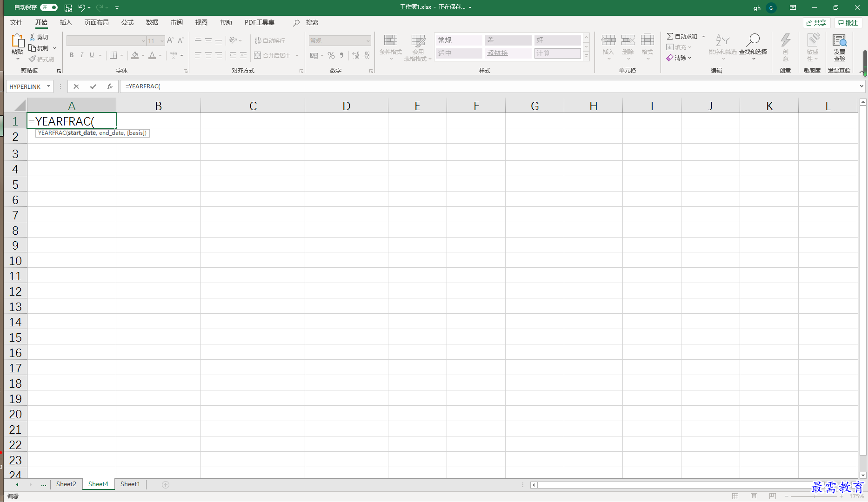Switch to the Formulas tab

pyautogui.click(x=127, y=22)
